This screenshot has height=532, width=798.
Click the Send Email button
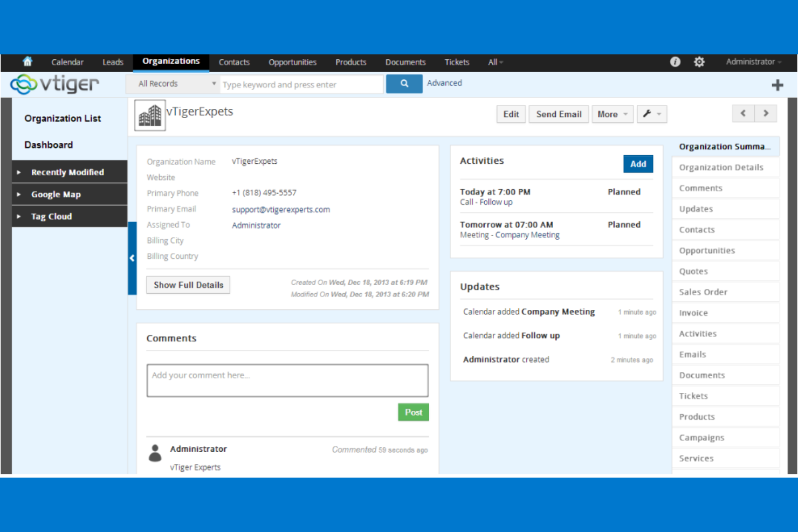559,114
